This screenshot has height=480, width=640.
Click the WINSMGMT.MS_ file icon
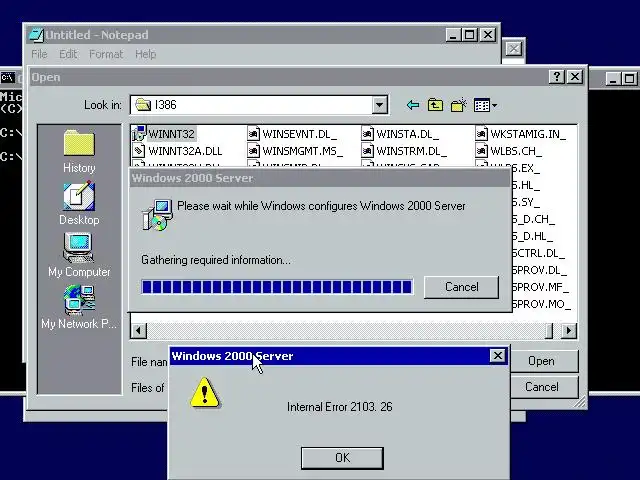[253, 151]
